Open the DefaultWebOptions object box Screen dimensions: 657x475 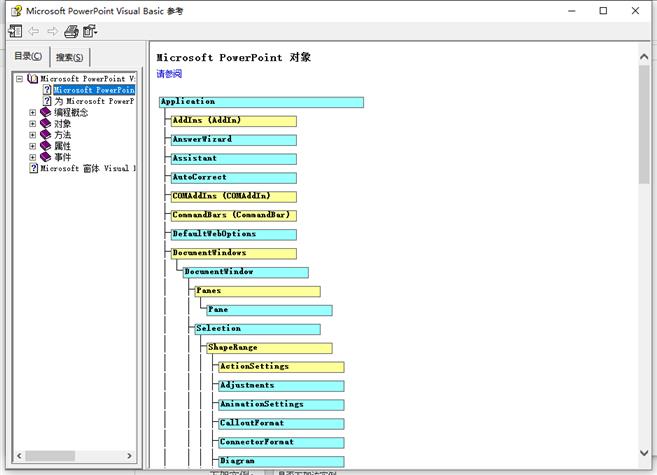click(234, 235)
